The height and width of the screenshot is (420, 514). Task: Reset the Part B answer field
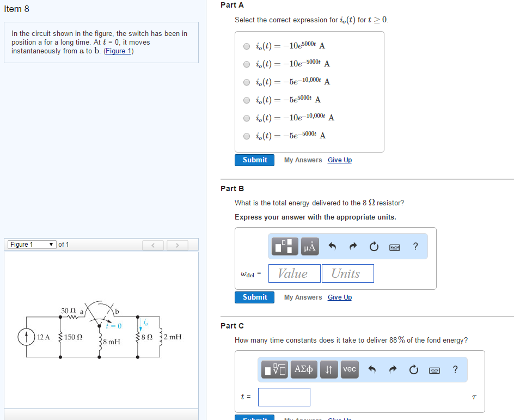tap(374, 246)
